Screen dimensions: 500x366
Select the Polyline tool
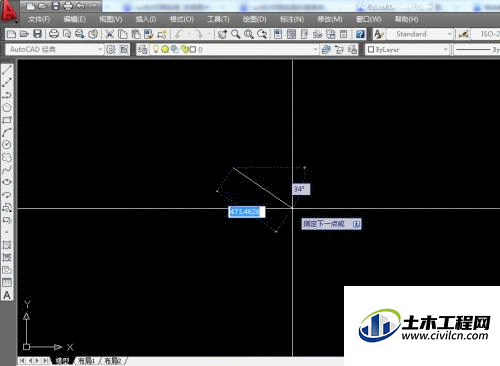(x=7, y=95)
